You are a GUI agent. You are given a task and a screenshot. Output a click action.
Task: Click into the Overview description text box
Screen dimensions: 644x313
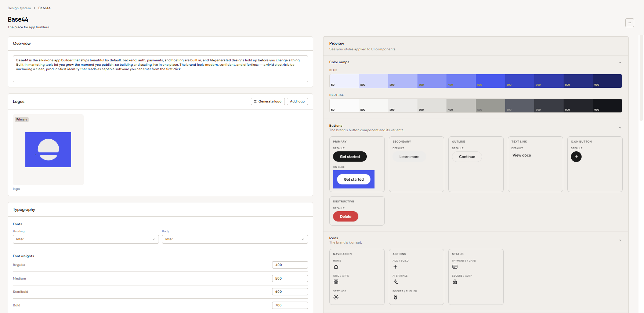tap(160, 69)
